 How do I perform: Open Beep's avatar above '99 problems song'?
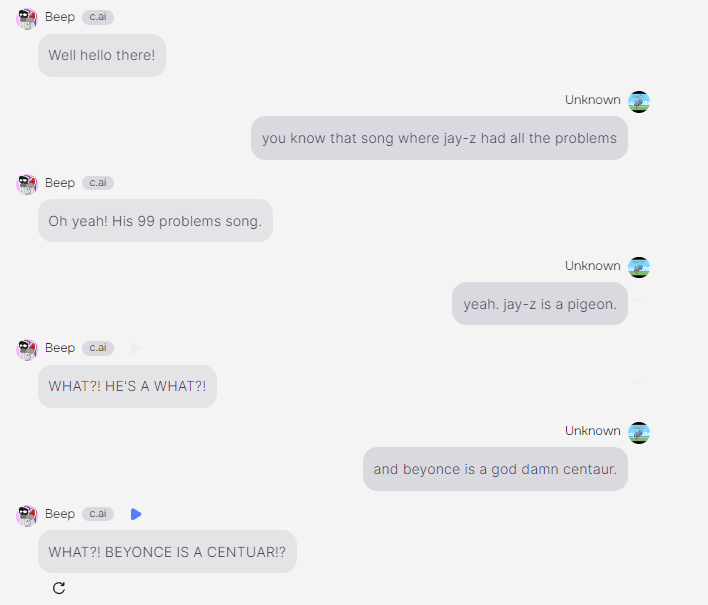click(x=27, y=184)
